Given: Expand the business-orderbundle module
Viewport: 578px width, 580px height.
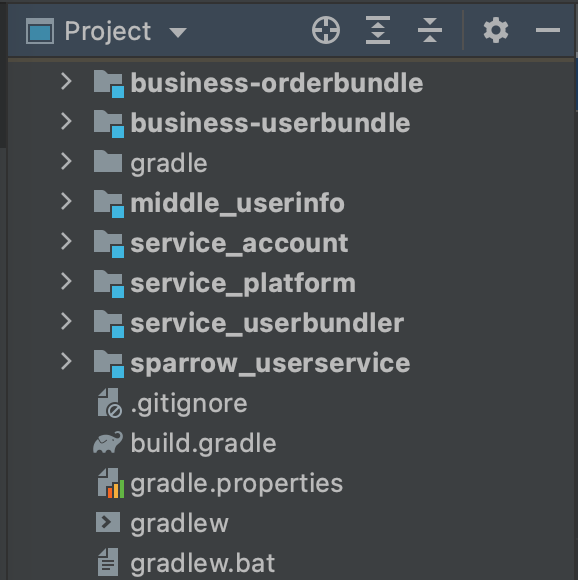Looking at the screenshot, I should point(66,81).
